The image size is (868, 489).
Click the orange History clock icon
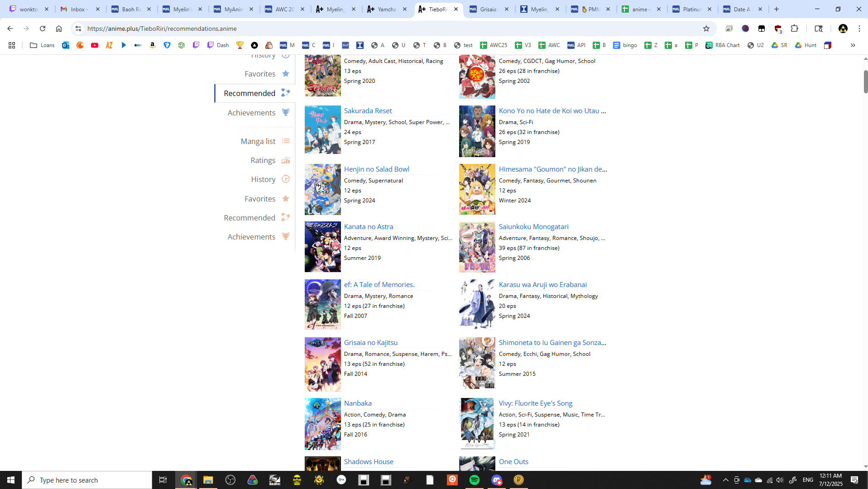(x=286, y=179)
